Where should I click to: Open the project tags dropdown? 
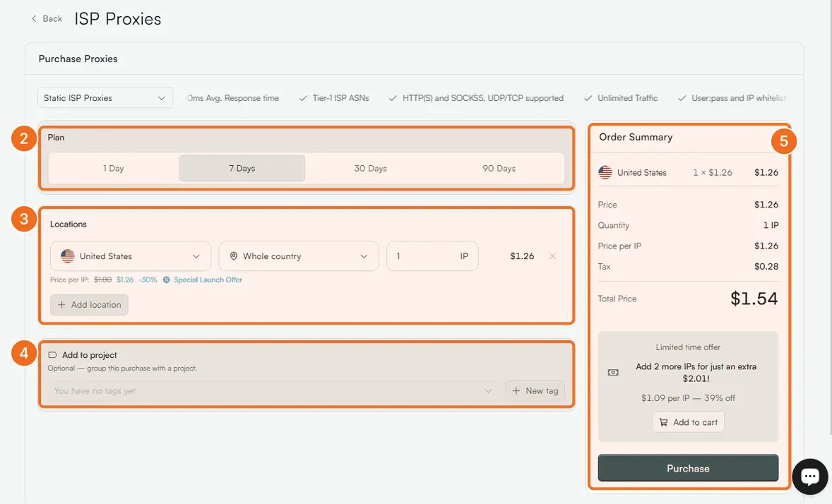273,391
